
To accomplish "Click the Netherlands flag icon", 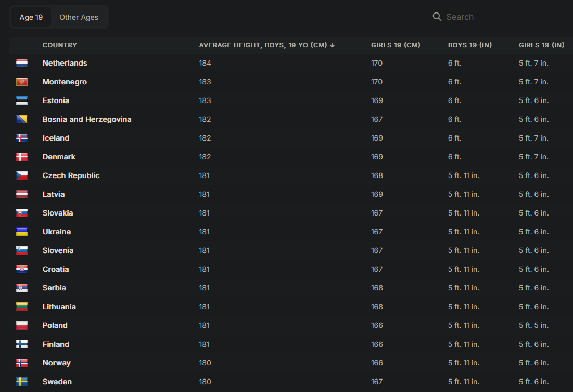I will tap(22, 64).
